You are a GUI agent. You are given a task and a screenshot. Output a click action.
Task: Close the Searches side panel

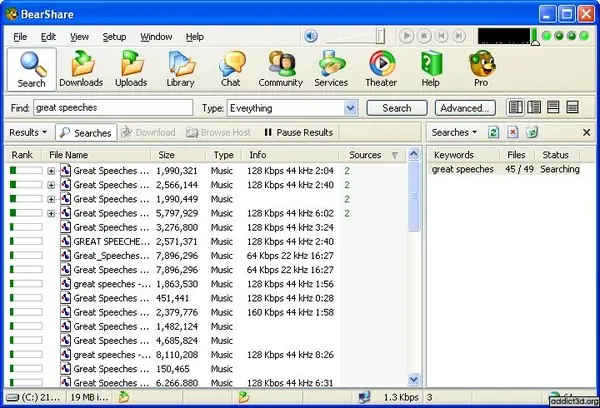[586, 132]
